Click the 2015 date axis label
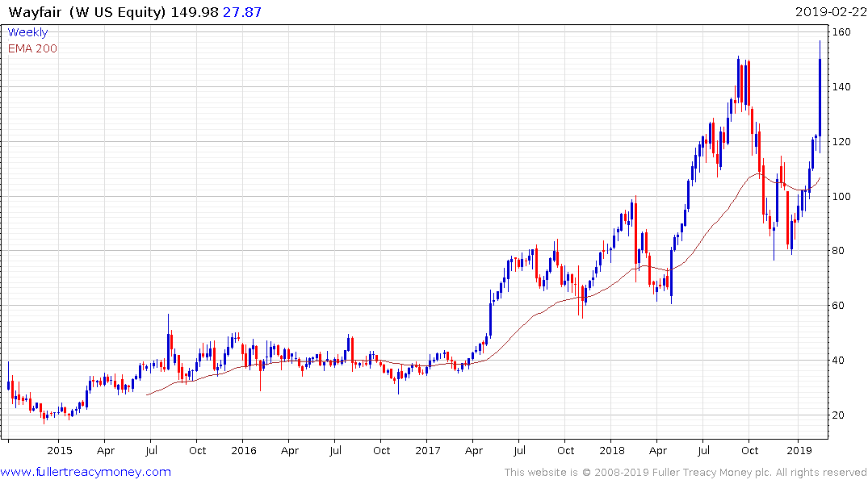 coord(59,450)
